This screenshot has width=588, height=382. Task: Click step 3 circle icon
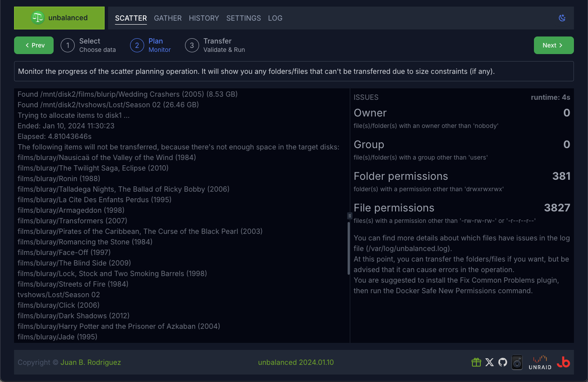192,45
